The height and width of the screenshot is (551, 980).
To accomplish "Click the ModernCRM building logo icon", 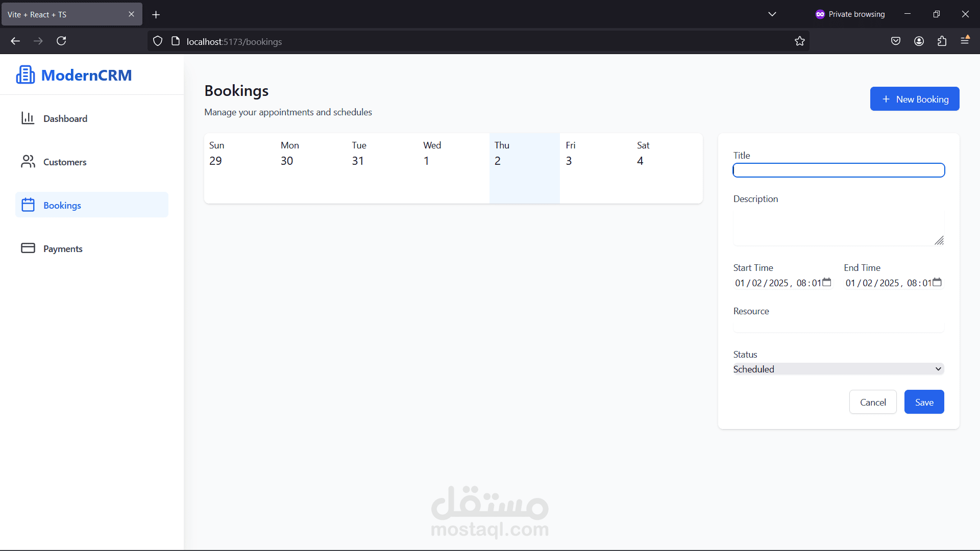I will coord(26,75).
